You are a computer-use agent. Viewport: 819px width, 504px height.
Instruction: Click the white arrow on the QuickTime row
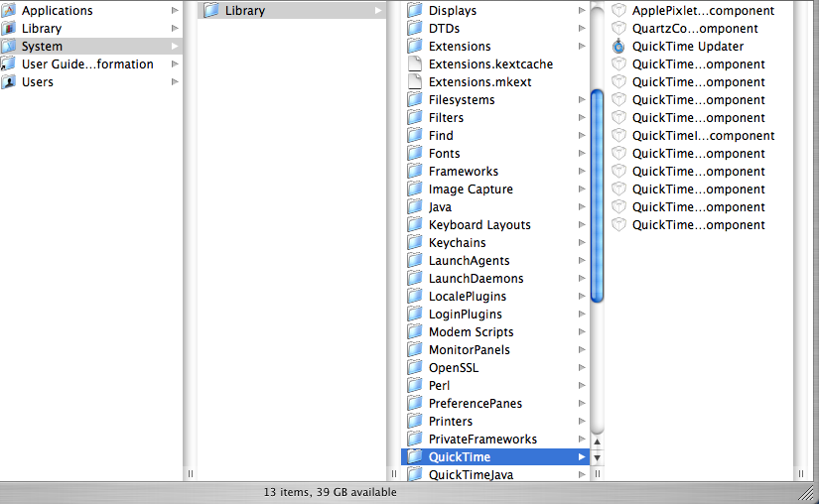tap(582, 456)
